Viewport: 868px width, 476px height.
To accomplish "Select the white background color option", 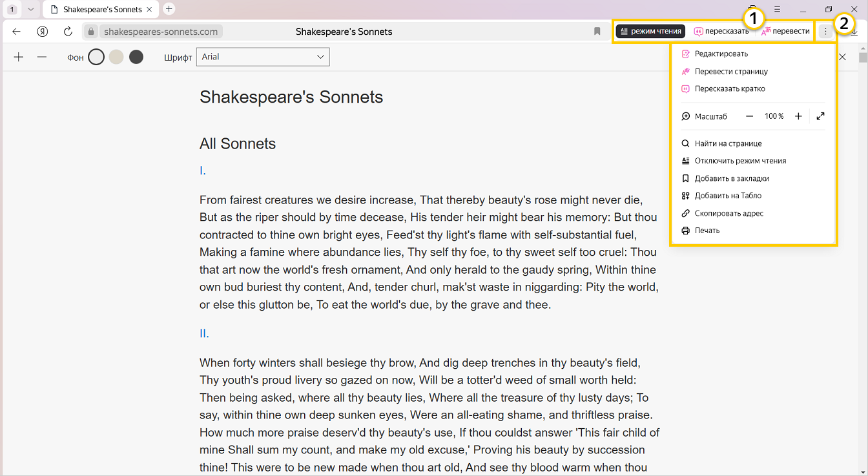I will click(96, 57).
